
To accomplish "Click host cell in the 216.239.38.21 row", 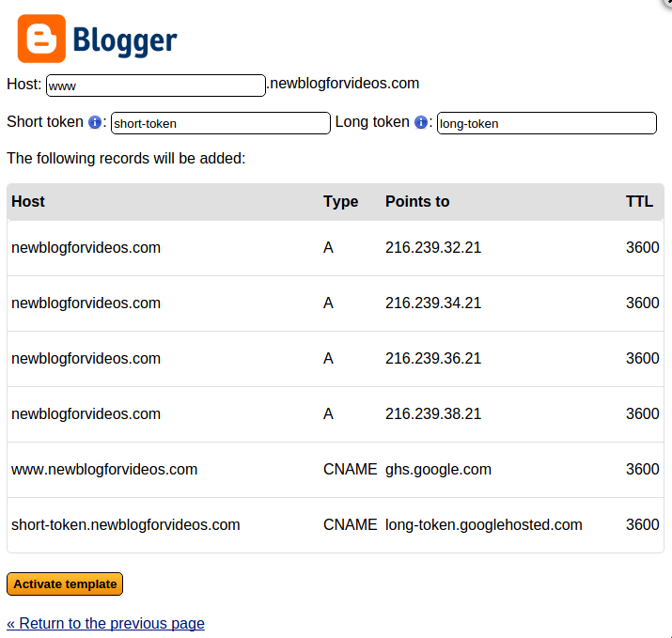I will coord(86,413).
